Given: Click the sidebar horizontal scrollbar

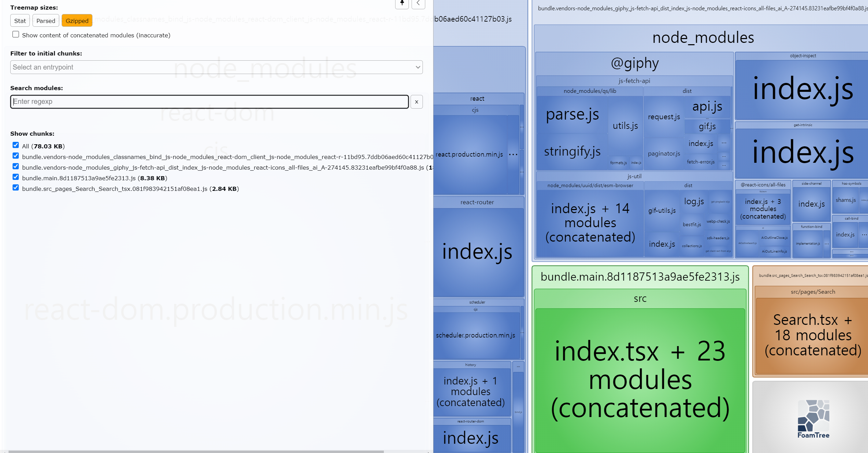Looking at the screenshot, I should pyautogui.click(x=196, y=451).
